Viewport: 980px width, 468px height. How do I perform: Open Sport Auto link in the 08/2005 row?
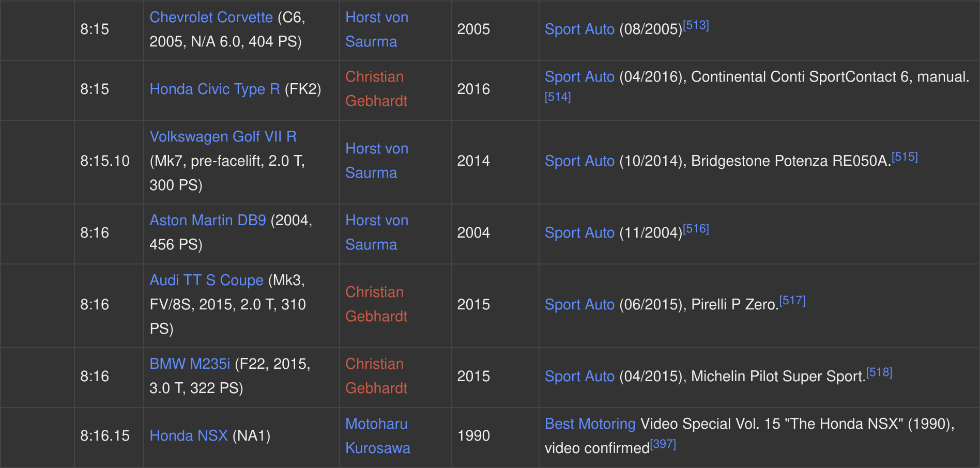tap(579, 29)
